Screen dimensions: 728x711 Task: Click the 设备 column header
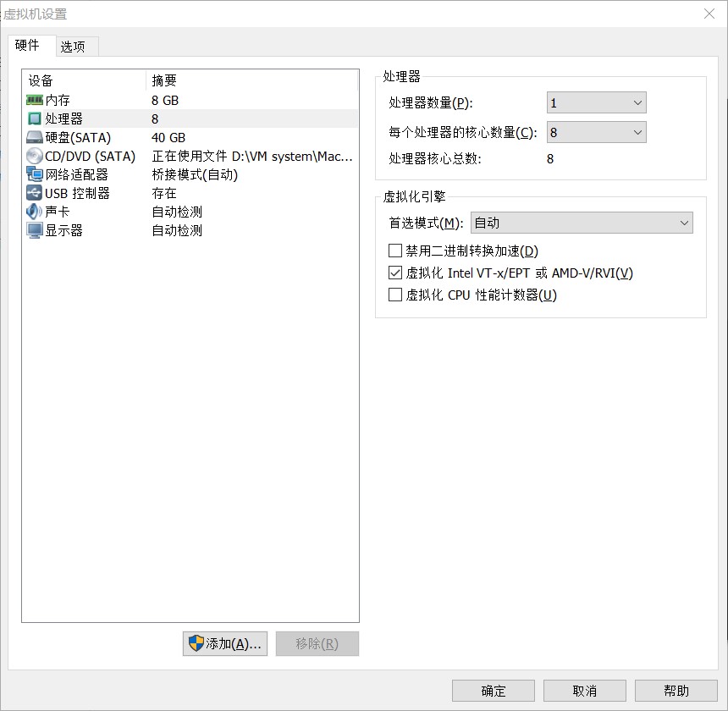pyautogui.click(x=41, y=80)
